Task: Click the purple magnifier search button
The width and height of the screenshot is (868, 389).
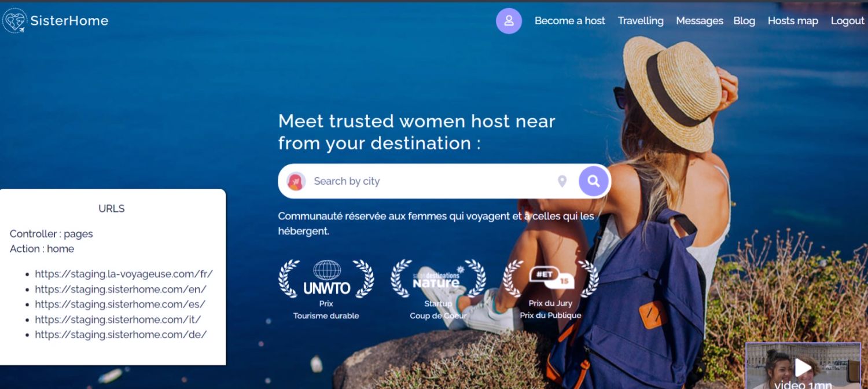Action: pyautogui.click(x=594, y=181)
